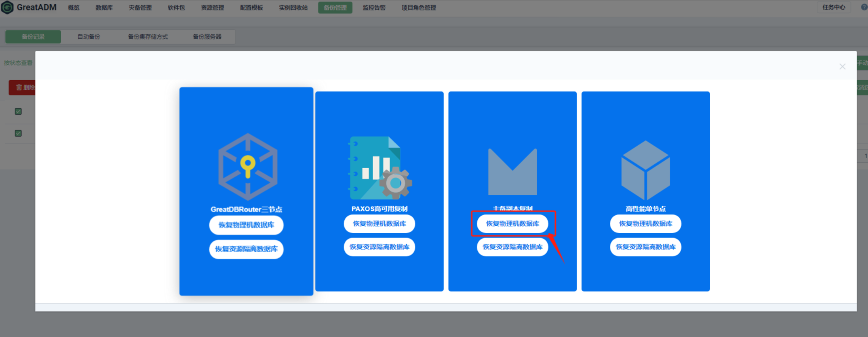This screenshot has height=337, width=868.
Task: Click the GreatADM logo icon
Action: [7, 7]
